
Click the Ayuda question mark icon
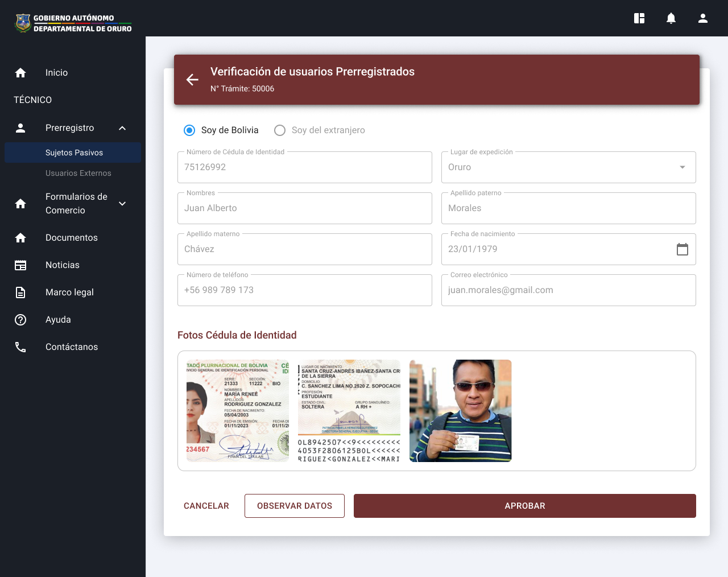20,320
